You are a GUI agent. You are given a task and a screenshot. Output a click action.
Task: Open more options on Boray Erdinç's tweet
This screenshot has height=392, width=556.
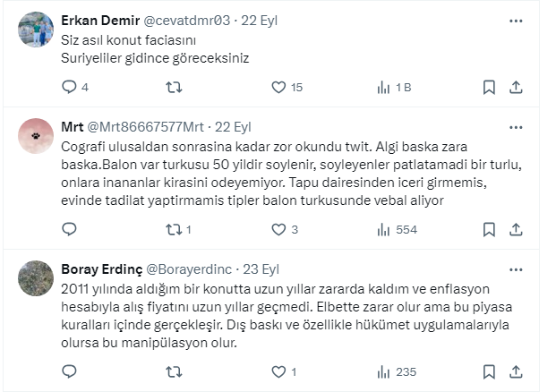(516, 269)
